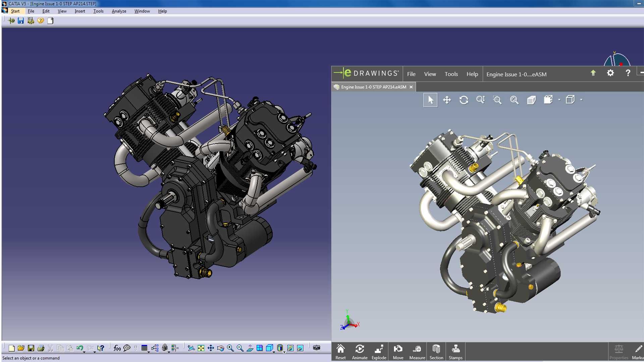Select the Explode tool in eDrawings

[x=379, y=351]
